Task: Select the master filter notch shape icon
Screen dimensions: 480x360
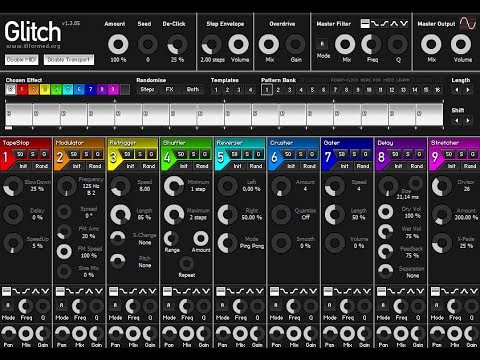Action: (x=404, y=24)
